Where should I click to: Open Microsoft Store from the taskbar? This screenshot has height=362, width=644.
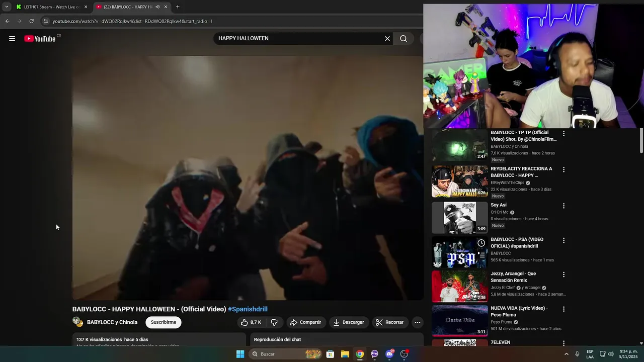point(330,354)
